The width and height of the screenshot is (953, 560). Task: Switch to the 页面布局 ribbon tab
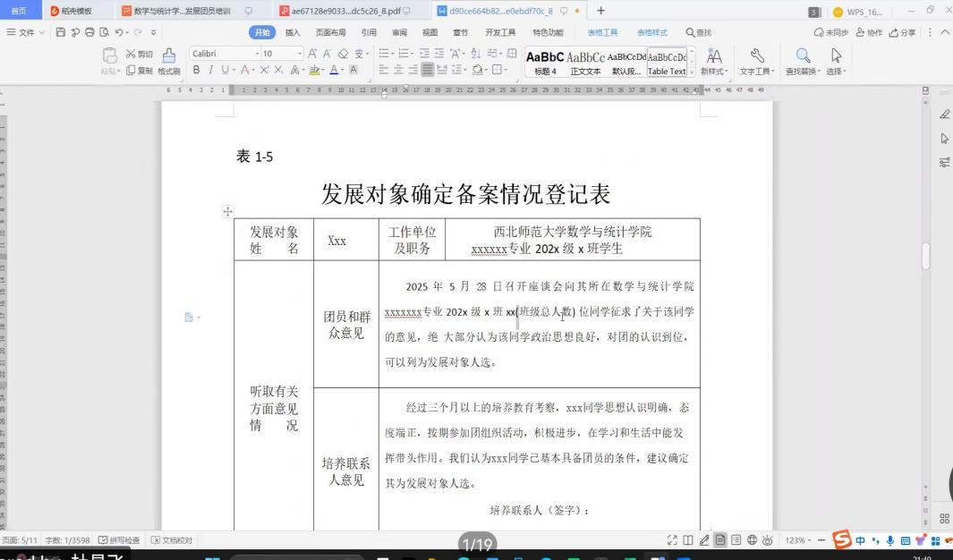pos(330,33)
